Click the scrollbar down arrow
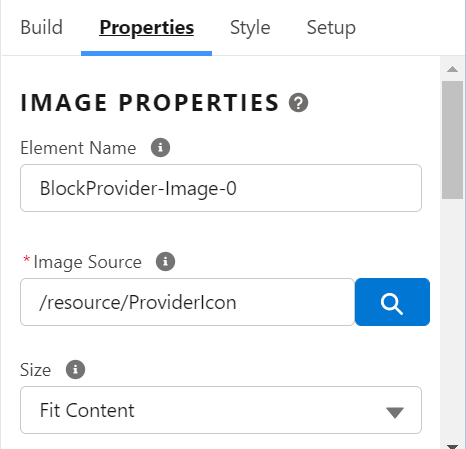 (452, 446)
